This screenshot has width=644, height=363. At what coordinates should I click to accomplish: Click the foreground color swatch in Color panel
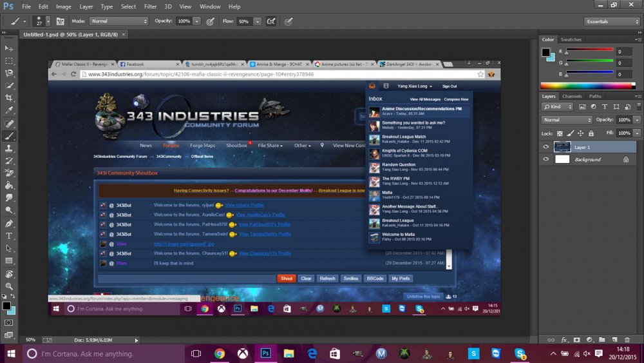(545, 52)
